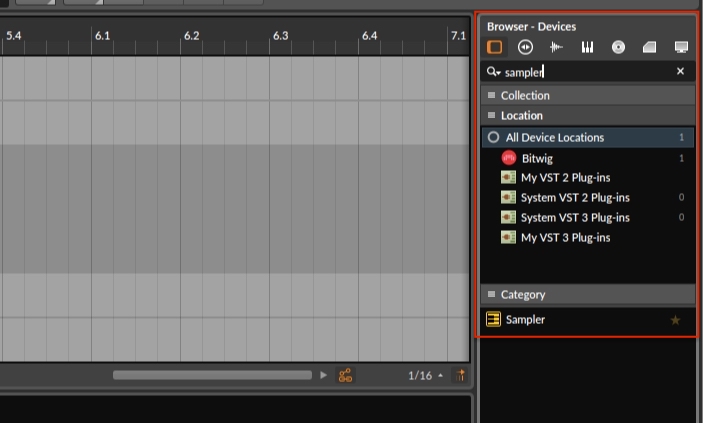
Task: Select All Device Locations
Action: (588, 137)
